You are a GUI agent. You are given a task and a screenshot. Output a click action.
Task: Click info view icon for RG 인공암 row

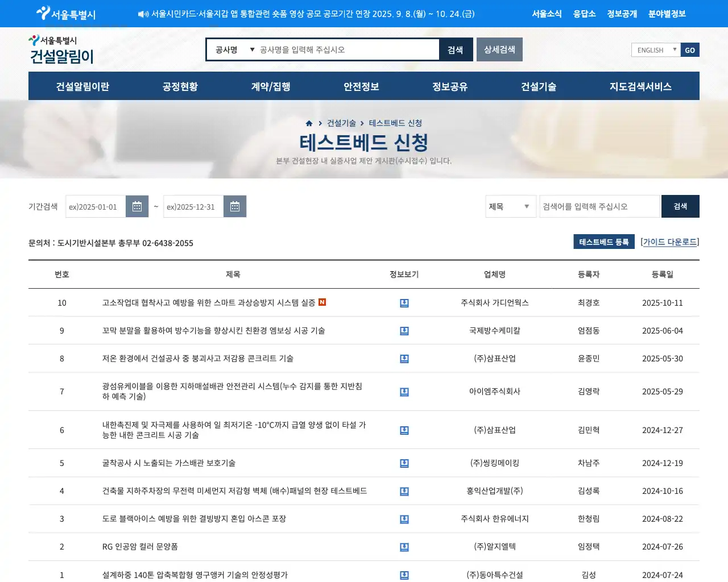pos(404,547)
